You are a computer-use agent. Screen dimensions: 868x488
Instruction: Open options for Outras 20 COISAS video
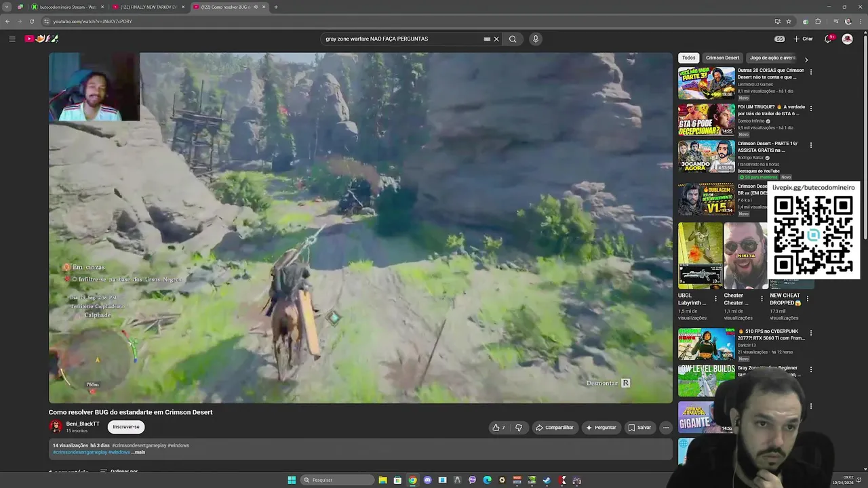click(811, 71)
